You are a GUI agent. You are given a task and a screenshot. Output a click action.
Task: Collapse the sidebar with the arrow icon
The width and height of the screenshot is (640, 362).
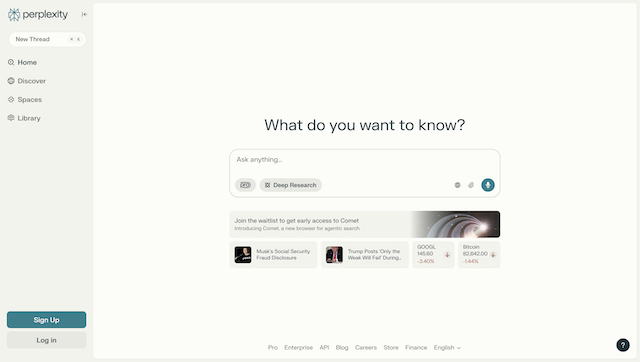[84, 14]
